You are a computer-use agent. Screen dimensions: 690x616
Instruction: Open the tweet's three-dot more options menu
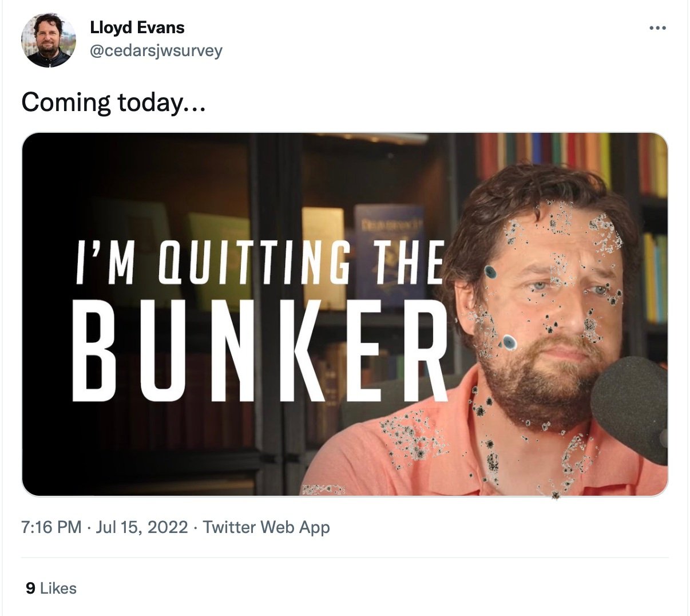tap(657, 27)
